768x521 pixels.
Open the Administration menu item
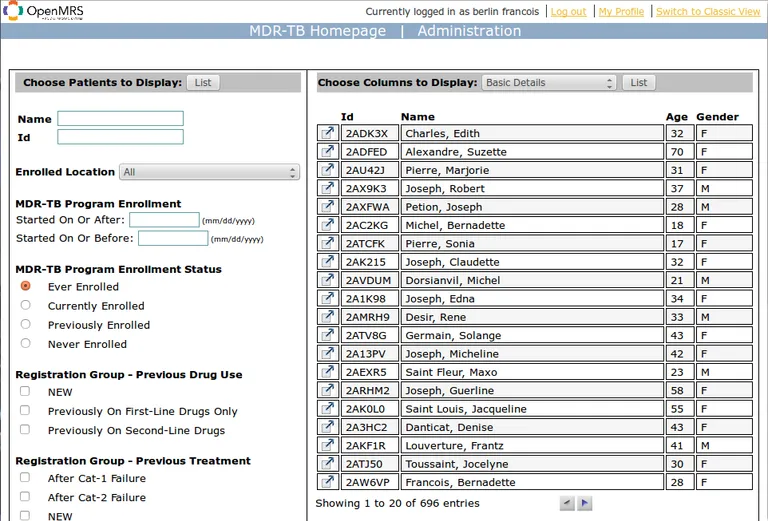(469, 31)
